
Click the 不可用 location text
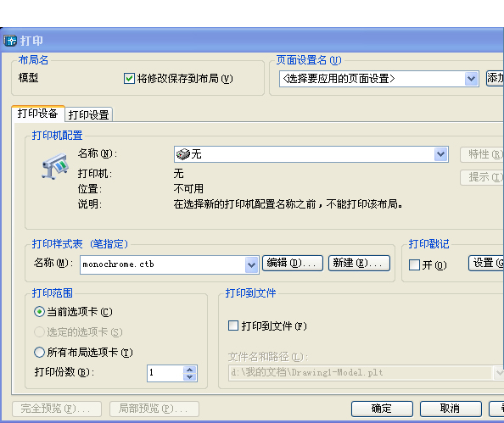tap(188, 188)
